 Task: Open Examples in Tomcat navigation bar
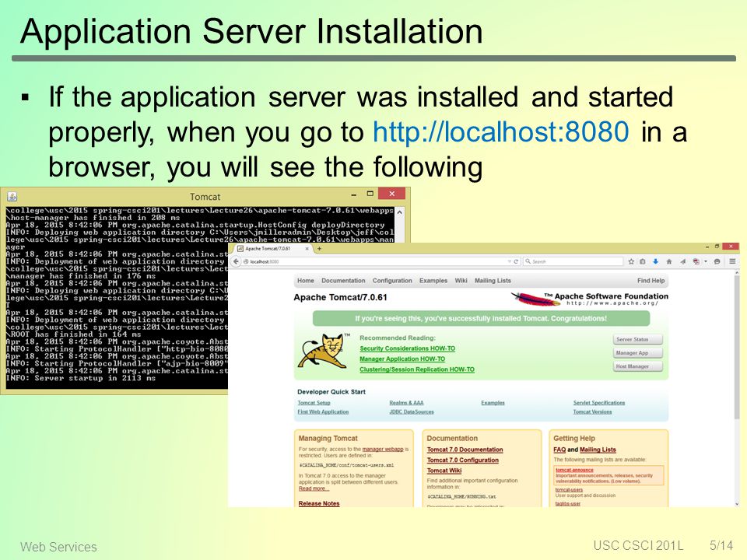tap(433, 281)
